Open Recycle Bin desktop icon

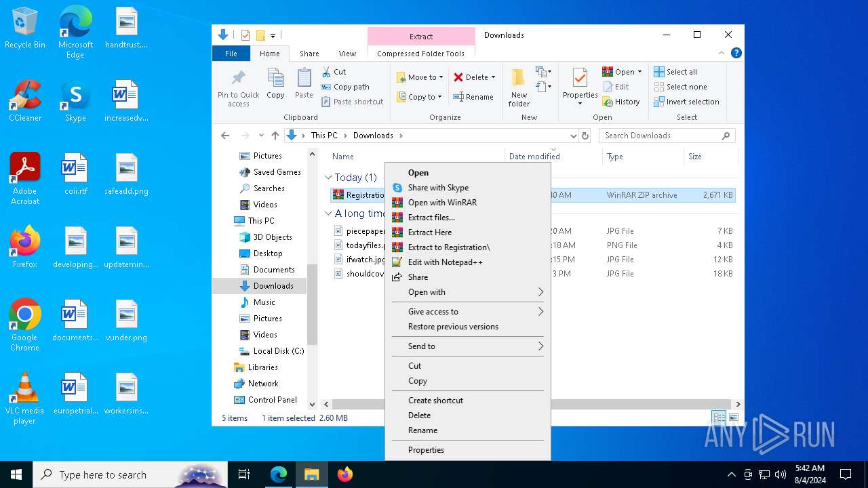tap(25, 28)
